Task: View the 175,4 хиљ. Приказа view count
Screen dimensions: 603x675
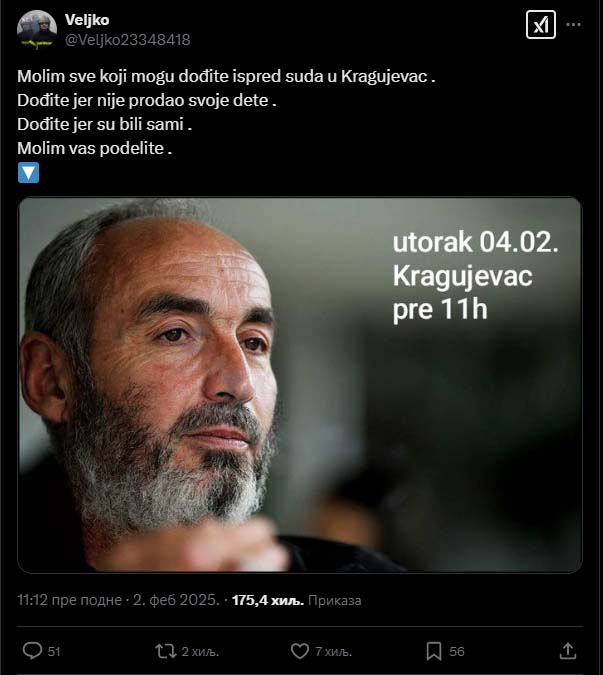Action: point(296,600)
